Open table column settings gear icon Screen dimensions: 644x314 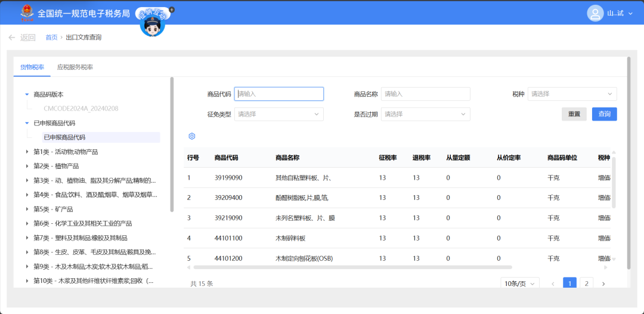tap(191, 136)
